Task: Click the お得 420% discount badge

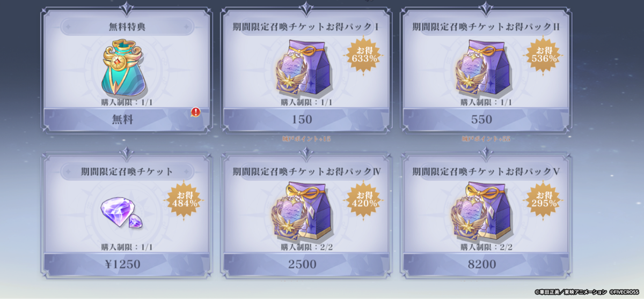Action: tap(365, 199)
